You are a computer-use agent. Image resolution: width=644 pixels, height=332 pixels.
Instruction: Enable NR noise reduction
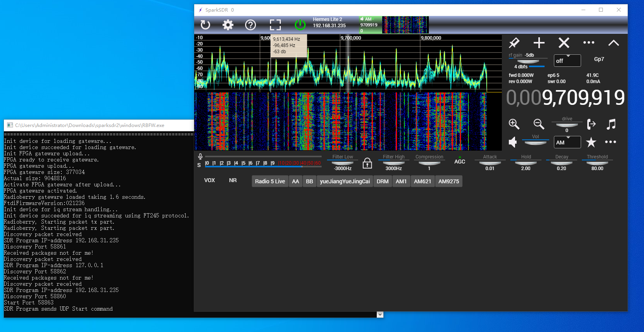[x=233, y=180]
